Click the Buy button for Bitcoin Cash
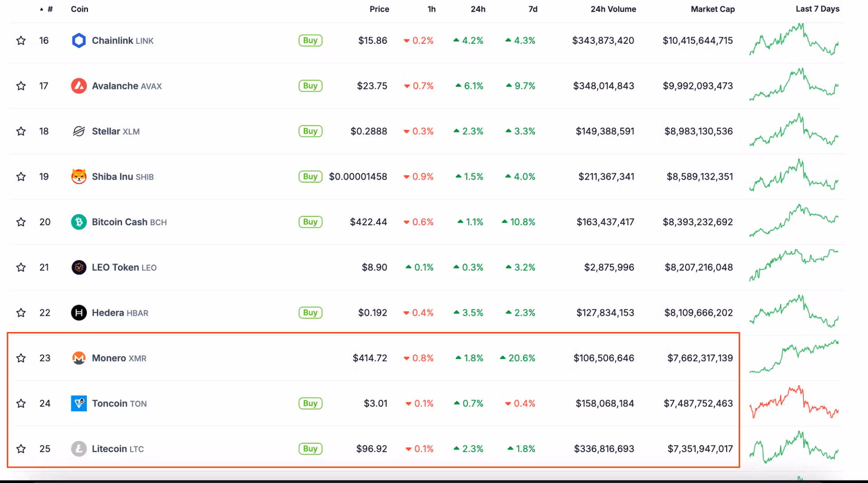Viewport: 868px width, 483px height. click(x=310, y=222)
